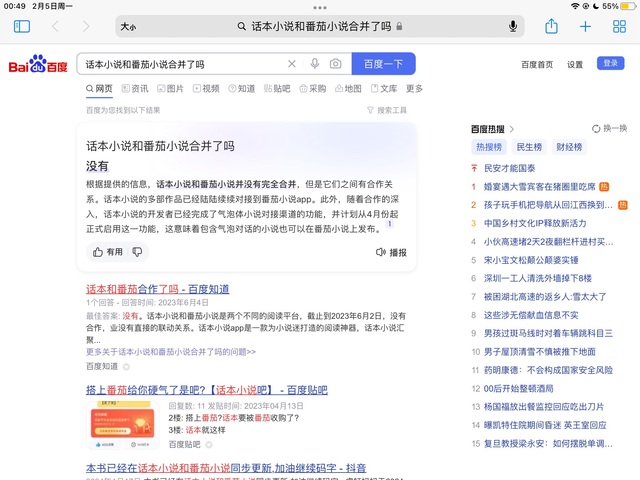Toggle the Safari sidebar icon
This screenshot has width=640, height=480.
pyautogui.click(x=22, y=27)
